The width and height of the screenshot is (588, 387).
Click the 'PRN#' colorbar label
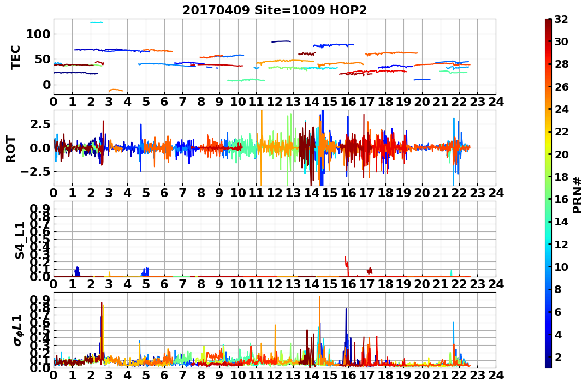(578, 195)
